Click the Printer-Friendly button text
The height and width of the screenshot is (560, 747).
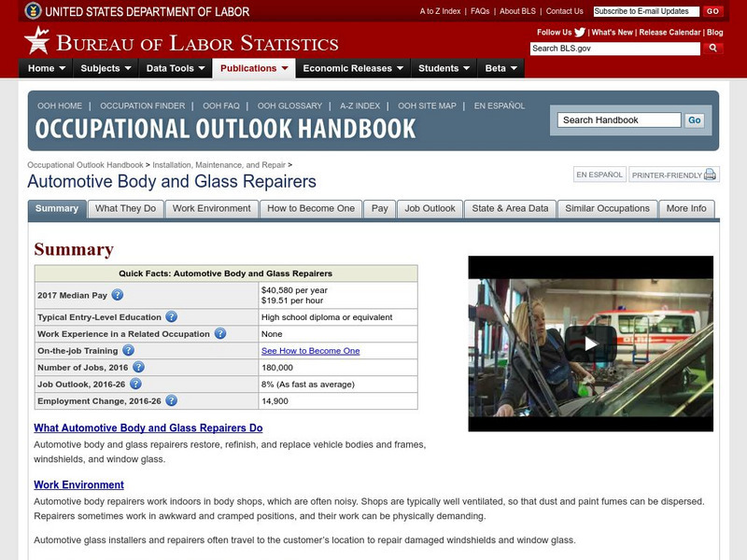coord(667,175)
